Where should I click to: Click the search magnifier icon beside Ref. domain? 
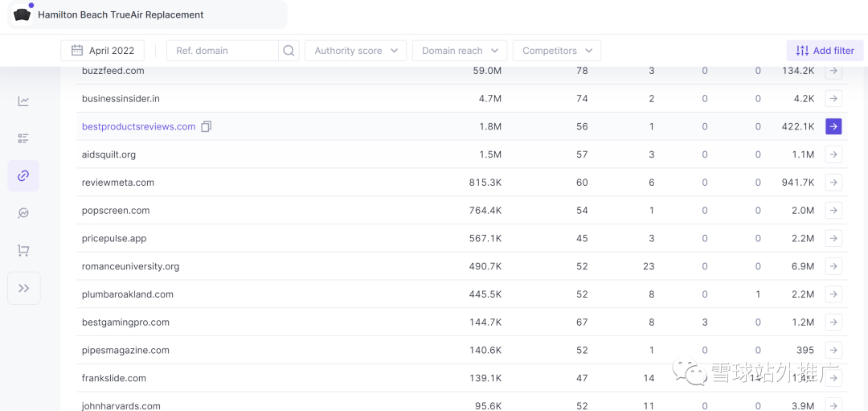coord(289,51)
